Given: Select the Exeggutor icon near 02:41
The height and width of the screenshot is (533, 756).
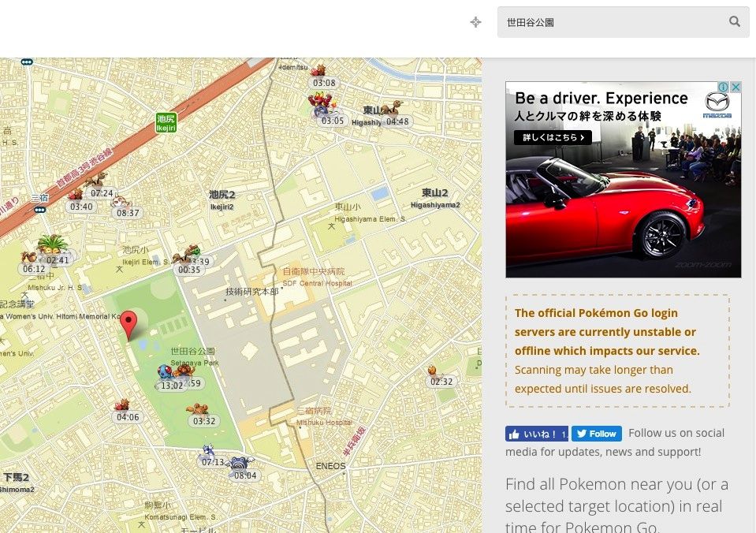Looking at the screenshot, I should (52, 244).
